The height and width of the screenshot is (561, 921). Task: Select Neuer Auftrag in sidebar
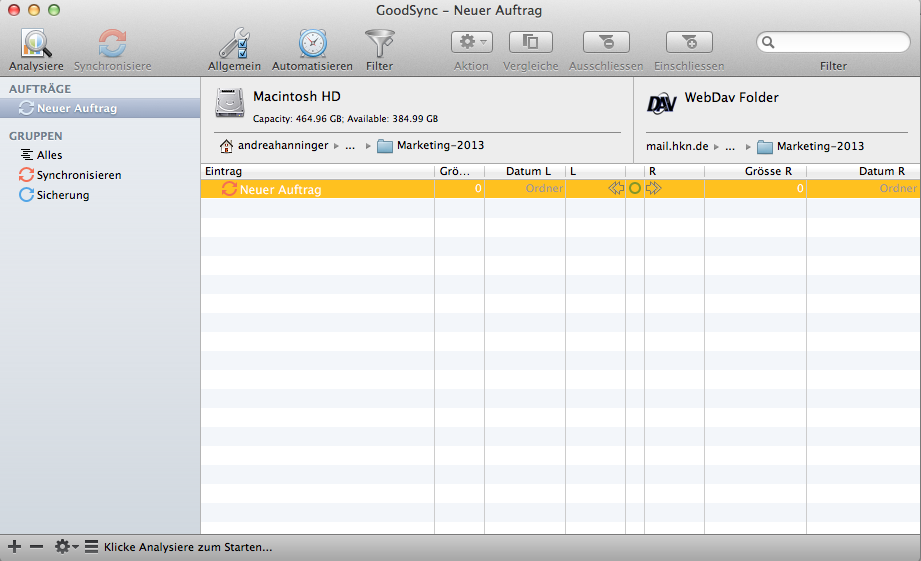(x=77, y=108)
